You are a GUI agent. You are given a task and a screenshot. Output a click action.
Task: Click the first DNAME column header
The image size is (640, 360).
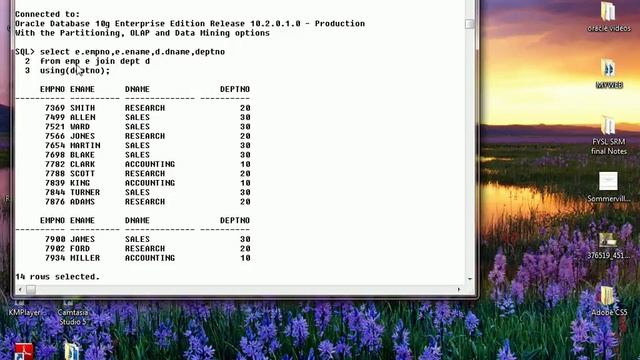(x=137, y=89)
